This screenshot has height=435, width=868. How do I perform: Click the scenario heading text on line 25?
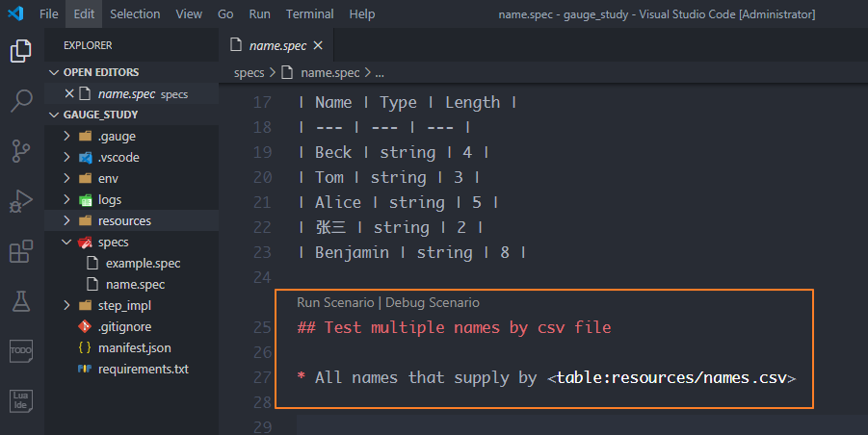[x=454, y=327]
